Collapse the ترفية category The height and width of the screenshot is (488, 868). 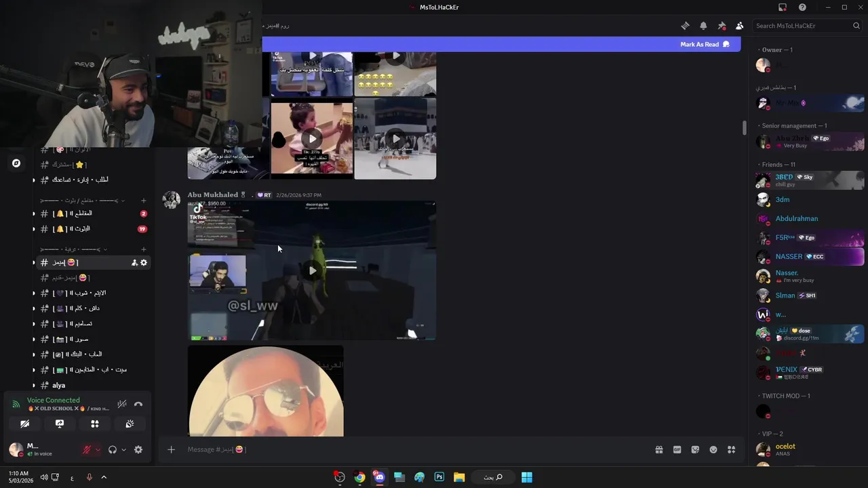coord(74,249)
